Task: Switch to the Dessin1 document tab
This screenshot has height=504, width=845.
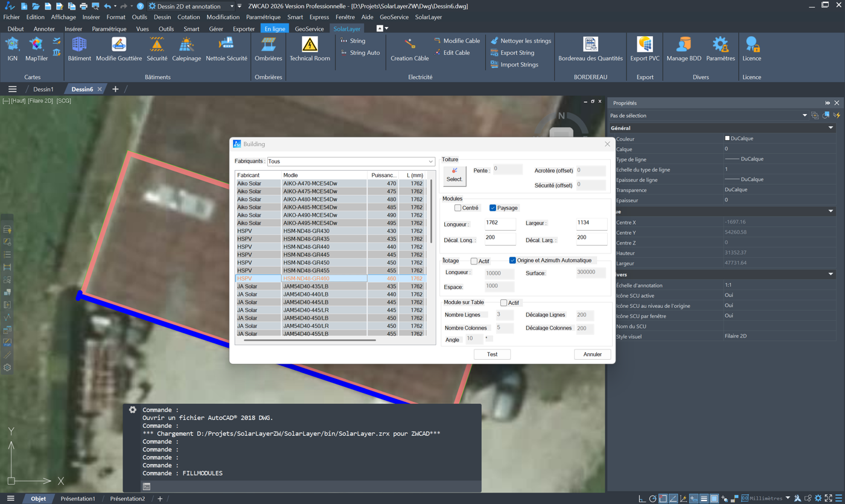Action: click(43, 89)
